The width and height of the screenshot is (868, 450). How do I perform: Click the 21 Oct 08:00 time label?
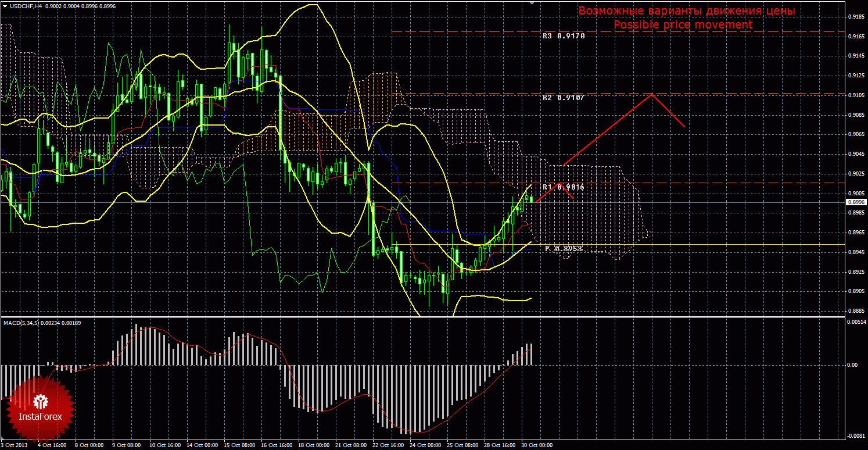351,445
